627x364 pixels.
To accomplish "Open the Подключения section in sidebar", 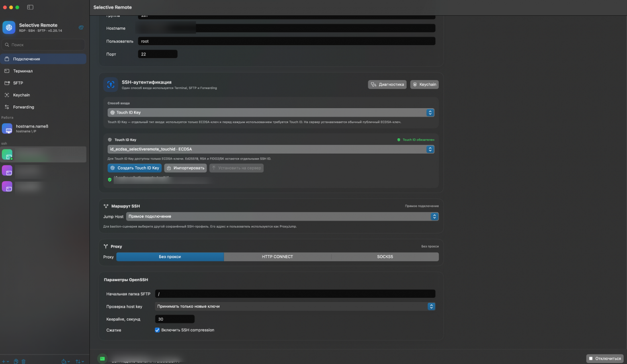I will point(43,59).
